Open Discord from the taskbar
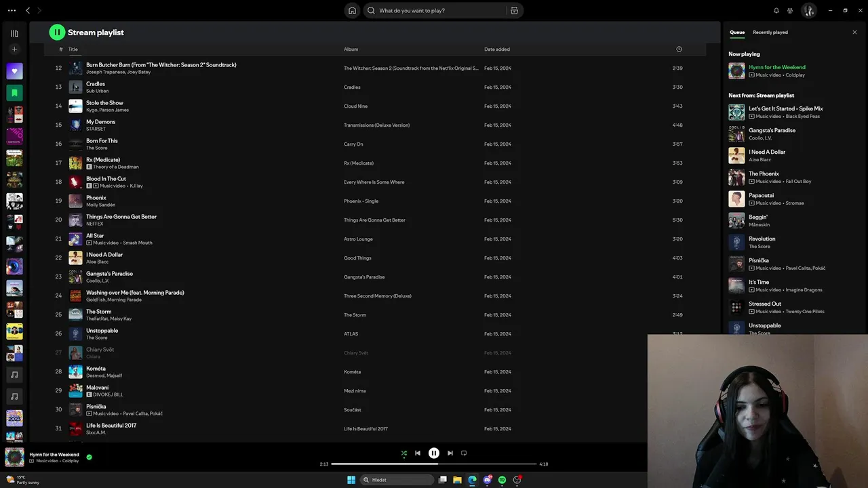The width and height of the screenshot is (868, 488). point(488,480)
